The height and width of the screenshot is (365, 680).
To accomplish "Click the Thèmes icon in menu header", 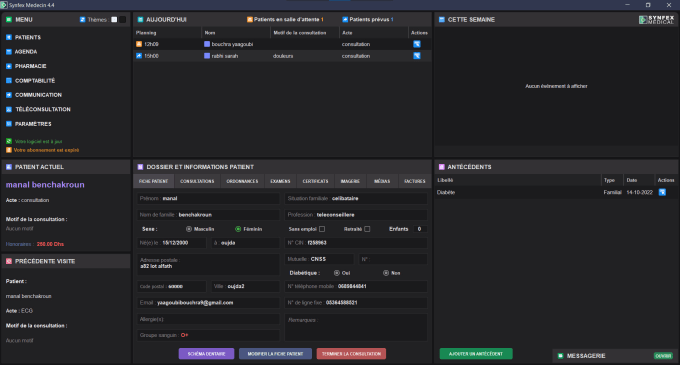I will pos(82,20).
